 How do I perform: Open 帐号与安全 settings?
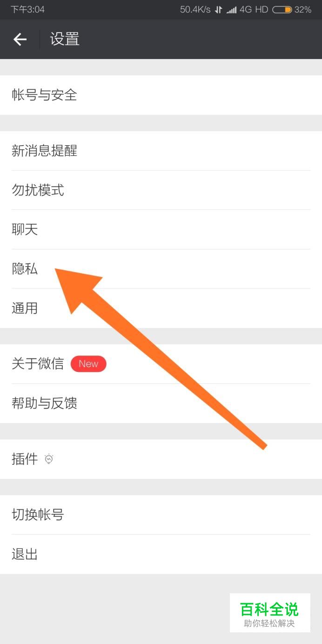pos(161,95)
